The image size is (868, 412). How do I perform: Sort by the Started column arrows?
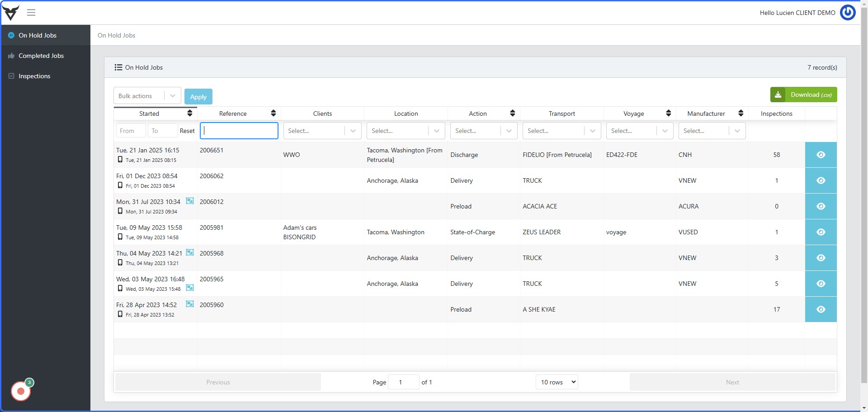[x=190, y=113]
